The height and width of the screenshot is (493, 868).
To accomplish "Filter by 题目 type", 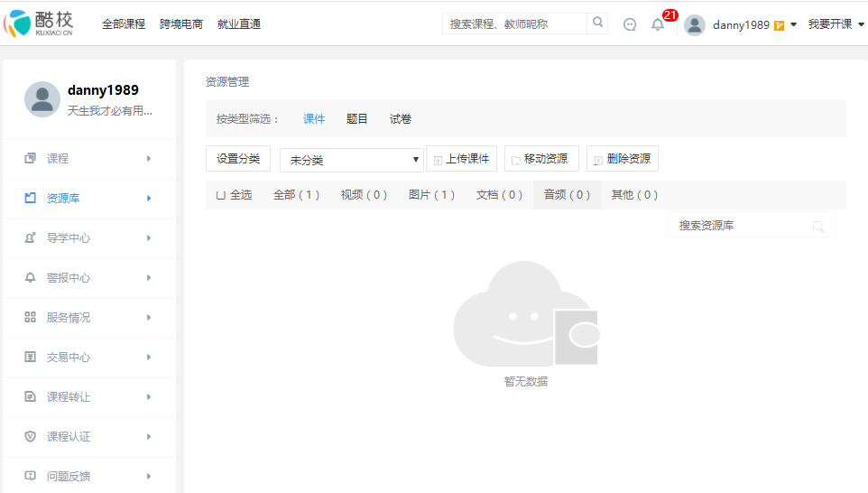I will click(x=357, y=119).
